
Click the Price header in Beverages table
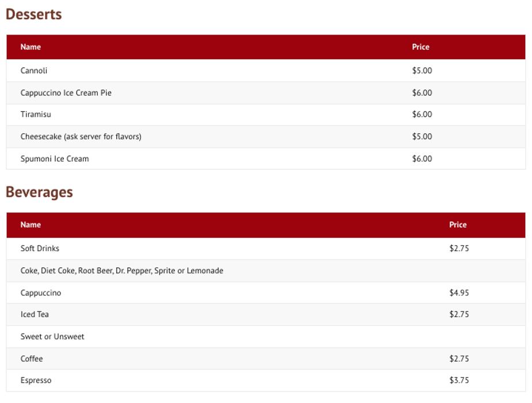click(458, 225)
